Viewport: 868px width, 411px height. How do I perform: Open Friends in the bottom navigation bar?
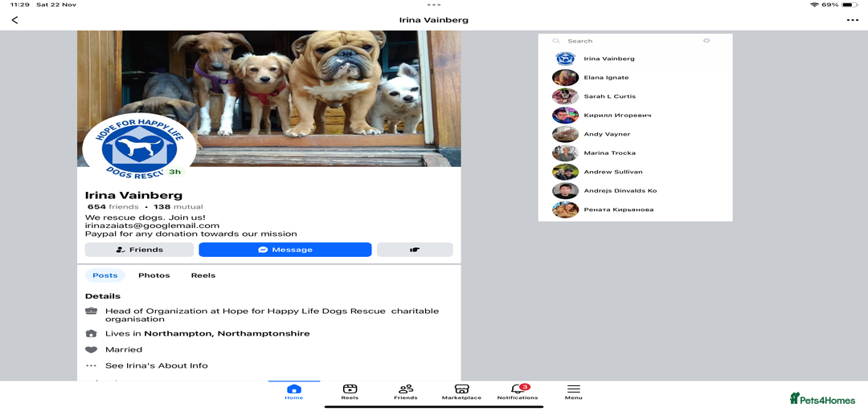point(406,392)
